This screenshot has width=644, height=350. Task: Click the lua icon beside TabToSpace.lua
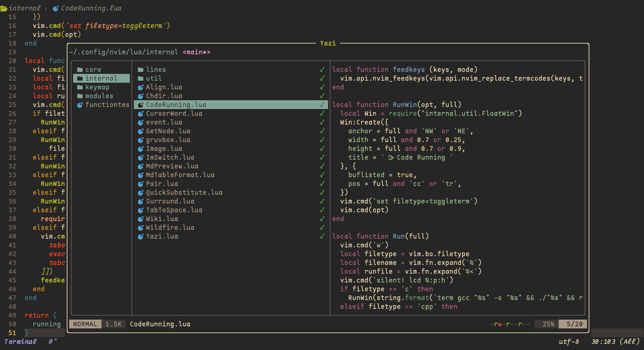click(x=141, y=210)
